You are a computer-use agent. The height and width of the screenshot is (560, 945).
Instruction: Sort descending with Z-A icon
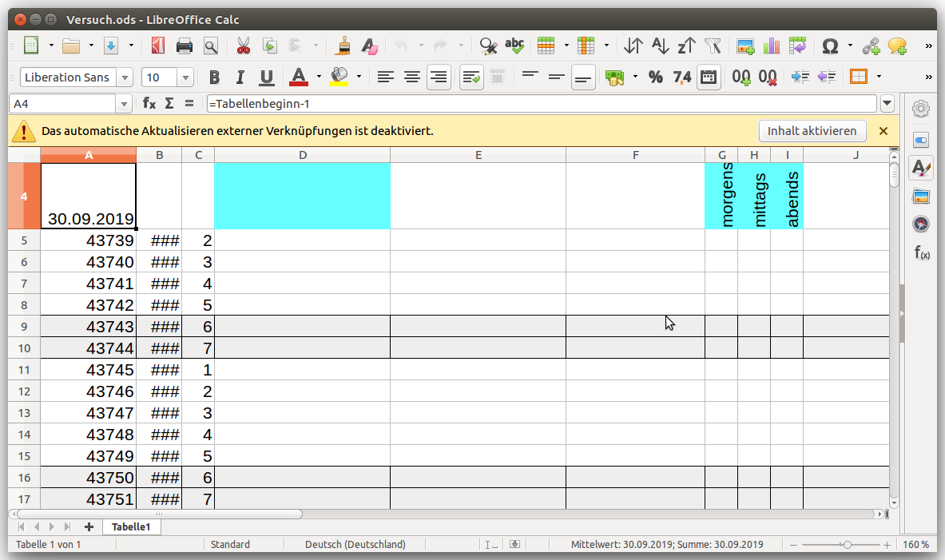tap(686, 46)
